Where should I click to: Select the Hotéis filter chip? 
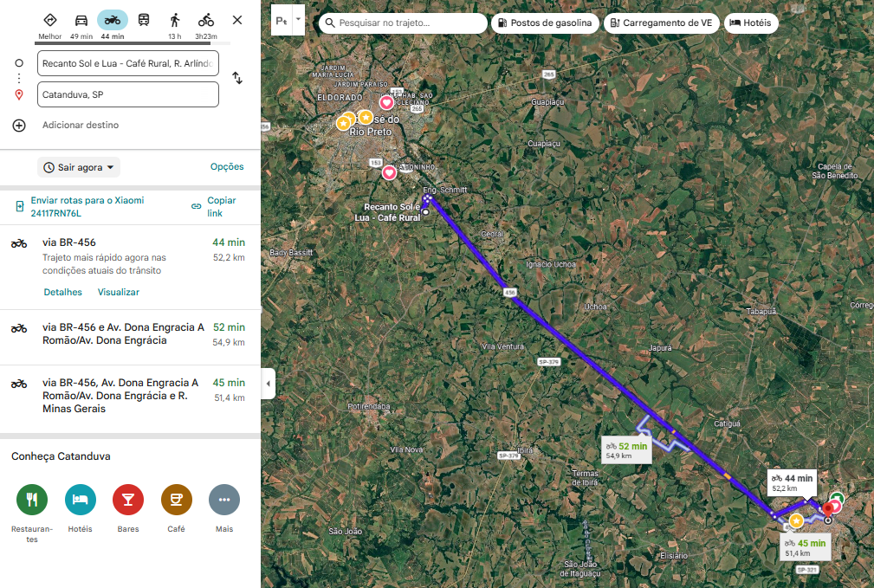750,23
